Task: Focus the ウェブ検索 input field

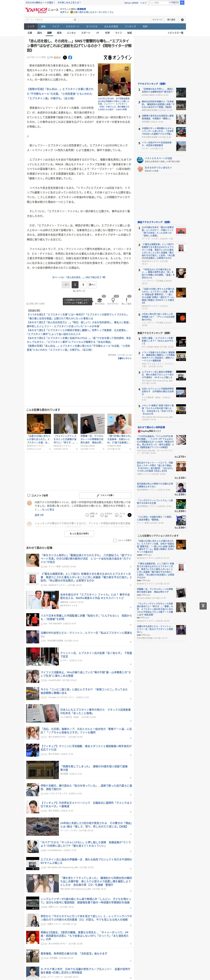Action: [158, 3]
